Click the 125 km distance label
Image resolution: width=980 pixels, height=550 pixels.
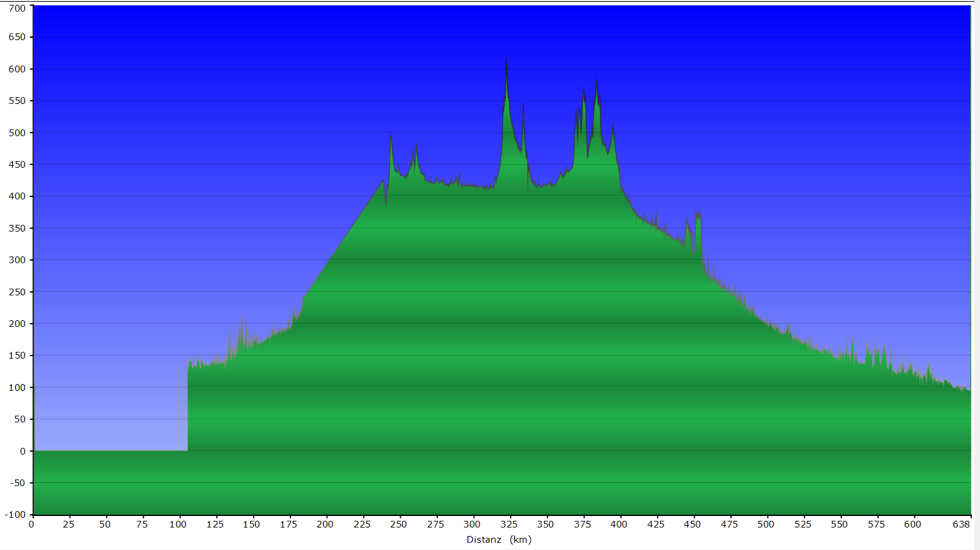[215, 524]
